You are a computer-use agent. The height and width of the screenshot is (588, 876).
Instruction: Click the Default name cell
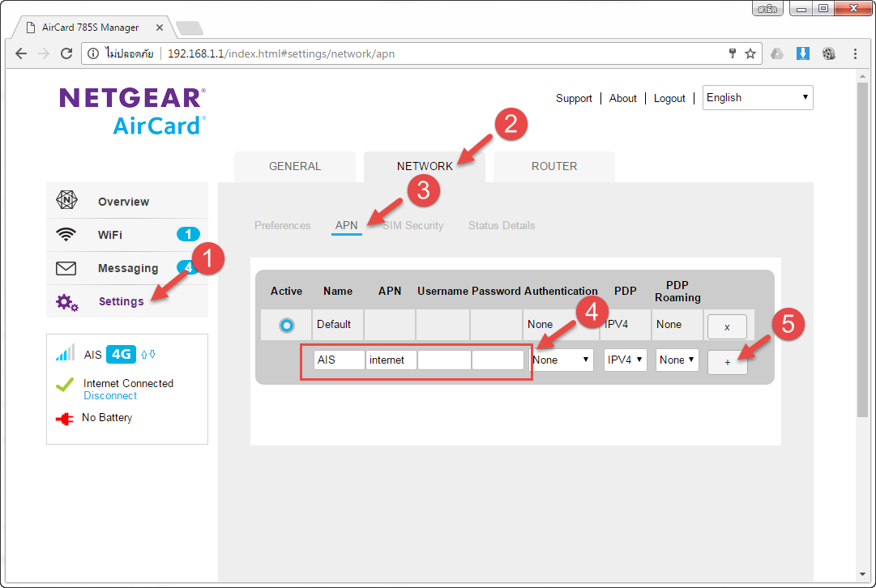point(337,325)
